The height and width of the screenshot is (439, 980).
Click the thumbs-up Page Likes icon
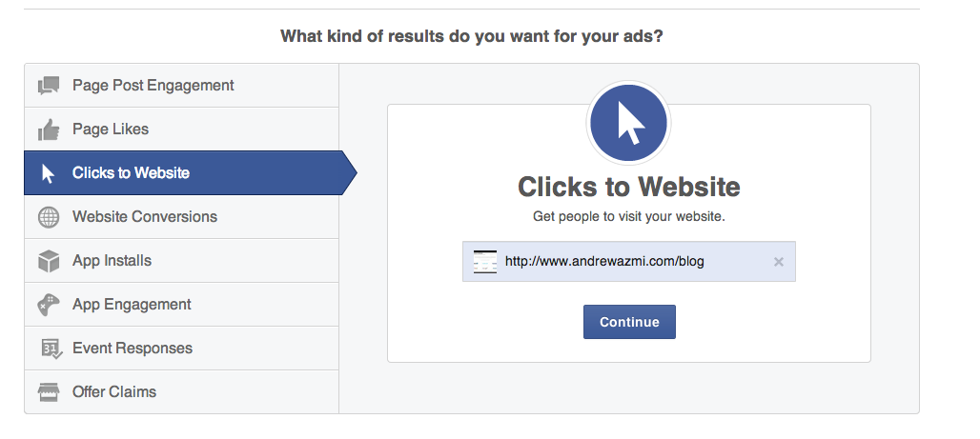click(x=49, y=130)
